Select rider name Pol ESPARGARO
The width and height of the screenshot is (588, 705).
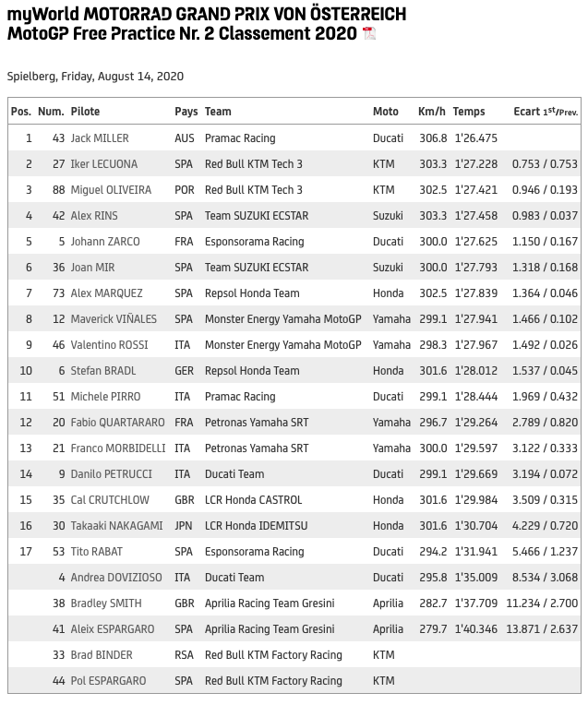click(110, 681)
